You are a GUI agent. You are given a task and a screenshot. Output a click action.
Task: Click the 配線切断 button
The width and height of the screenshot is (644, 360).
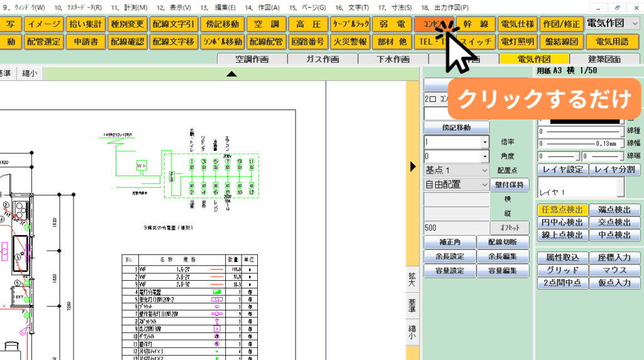(x=501, y=242)
